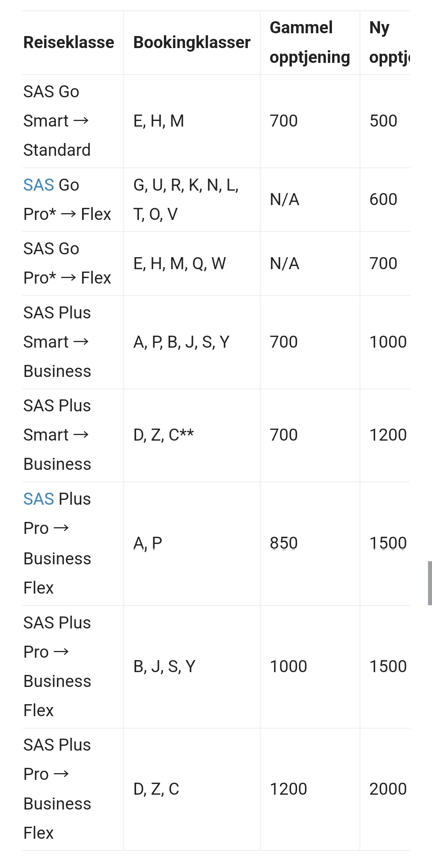Click the "D, Z, C**" booking classes cell
The image size is (432, 868).
pos(163,435)
